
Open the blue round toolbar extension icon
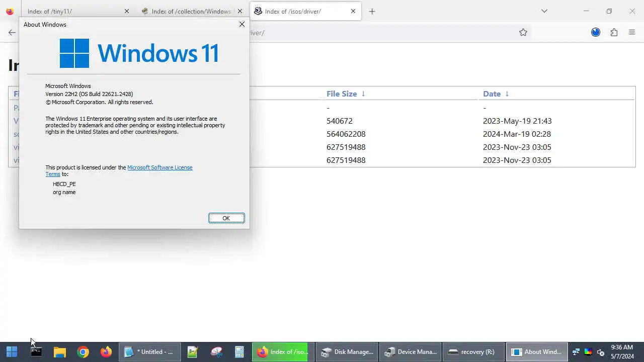pos(596,32)
